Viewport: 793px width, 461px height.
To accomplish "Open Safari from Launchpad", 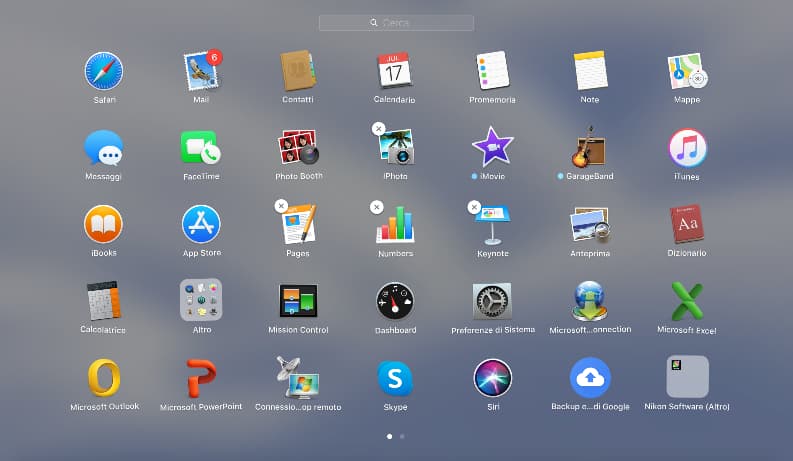I will (104, 71).
